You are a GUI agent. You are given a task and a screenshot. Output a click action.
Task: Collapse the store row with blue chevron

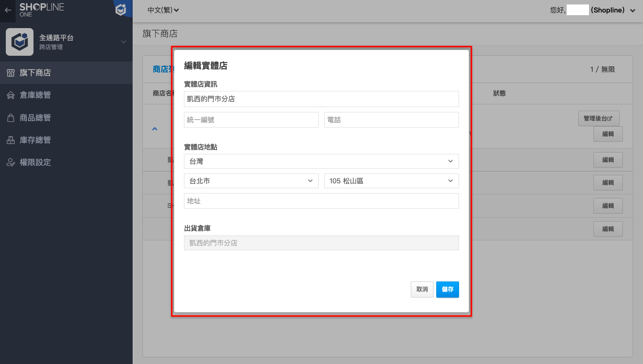point(155,129)
